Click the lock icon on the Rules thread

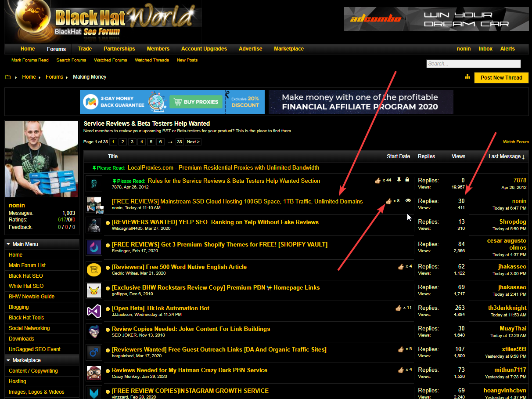(x=407, y=180)
